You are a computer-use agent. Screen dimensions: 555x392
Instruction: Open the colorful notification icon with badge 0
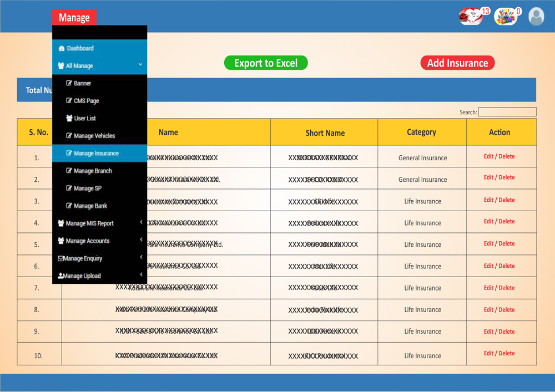(504, 17)
